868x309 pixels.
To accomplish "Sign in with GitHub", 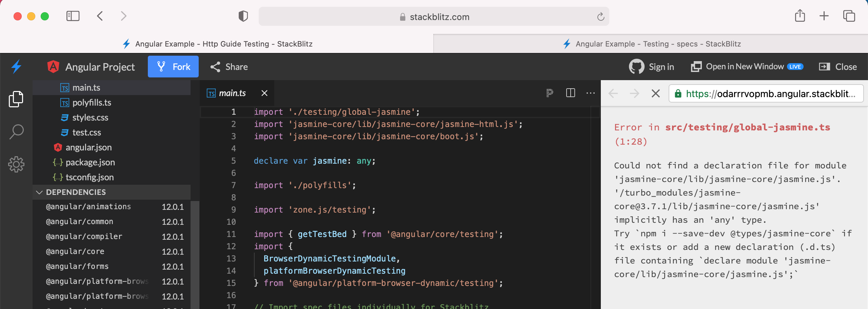I will pyautogui.click(x=651, y=67).
